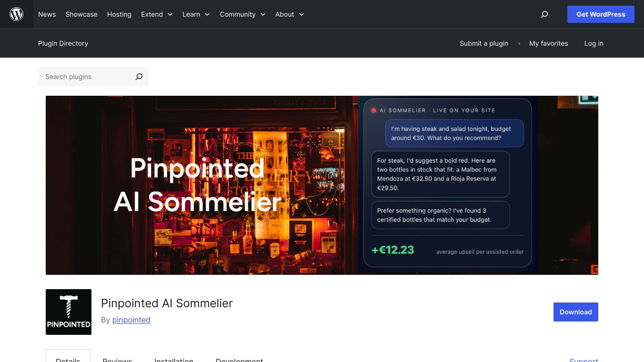The width and height of the screenshot is (644, 362).
Task: Open Plugin Directory home link
Action: coord(63,43)
